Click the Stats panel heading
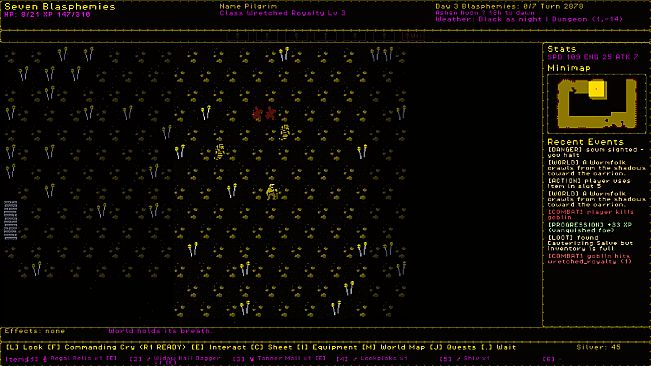The height and width of the screenshot is (366, 651). click(561, 49)
